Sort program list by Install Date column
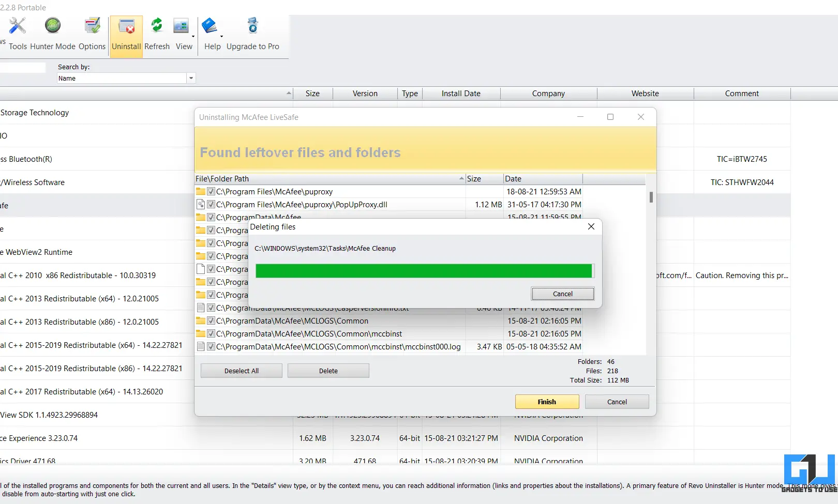Image resolution: width=838 pixels, height=504 pixels. tap(461, 94)
